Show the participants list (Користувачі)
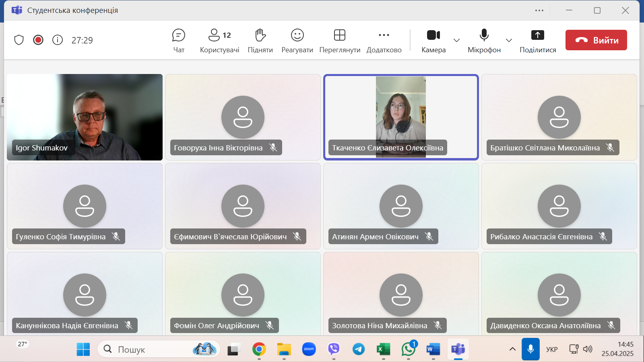The height and width of the screenshot is (362, 644). click(220, 41)
